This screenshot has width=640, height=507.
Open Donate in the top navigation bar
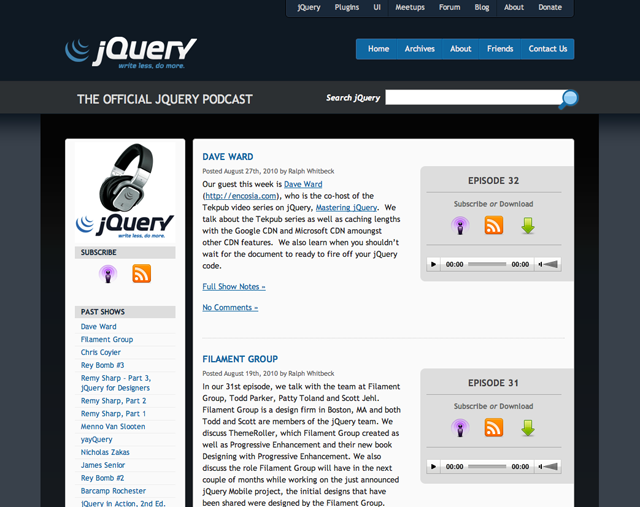point(550,7)
